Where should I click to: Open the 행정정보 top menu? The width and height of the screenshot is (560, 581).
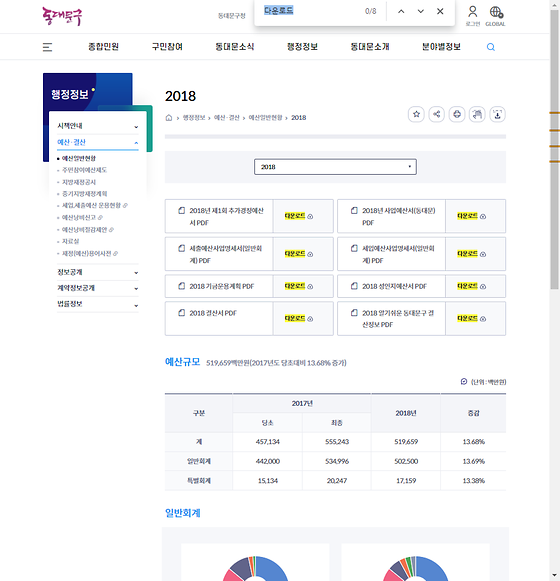[302, 47]
